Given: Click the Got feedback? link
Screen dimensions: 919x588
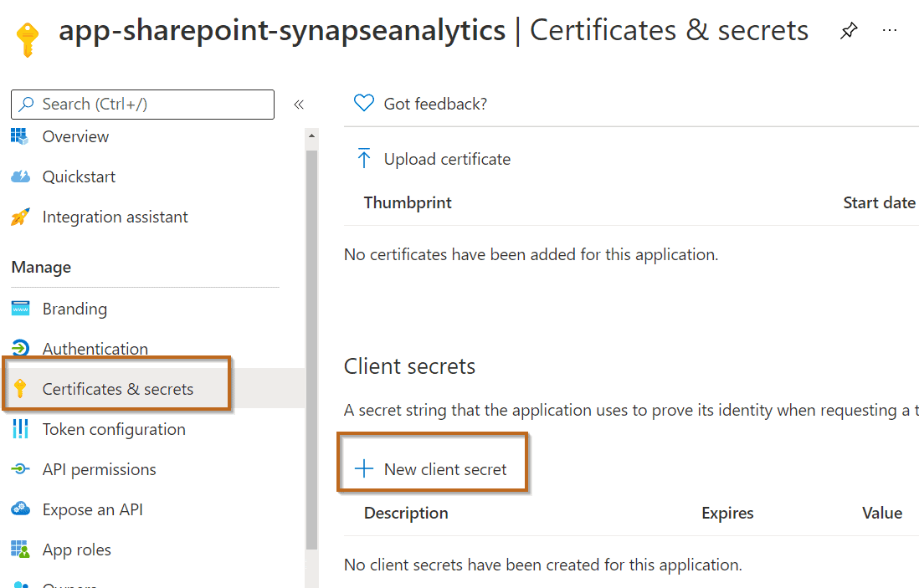Looking at the screenshot, I should point(435,104).
